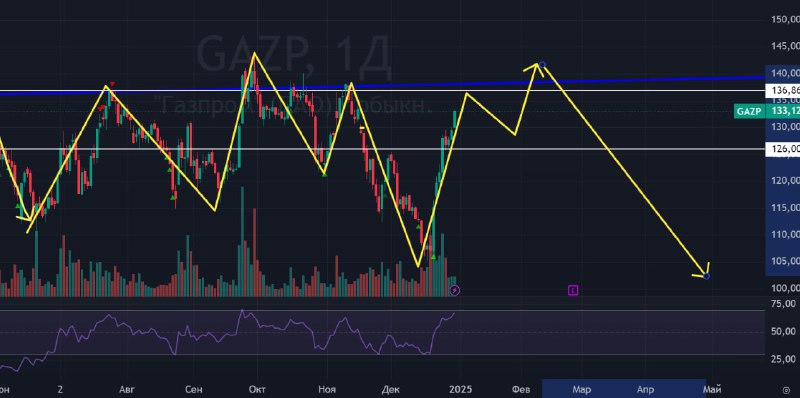The width and height of the screenshot is (800, 398).
Task: Click the 110,00 price axis label
Action: (x=786, y=235)
